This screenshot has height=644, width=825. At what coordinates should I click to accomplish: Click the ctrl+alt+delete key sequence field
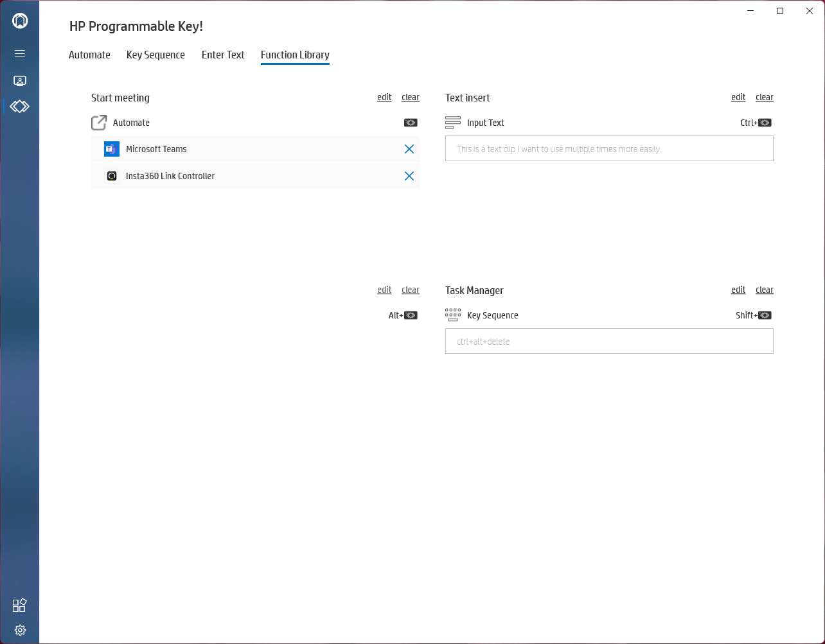pos(609,342)
